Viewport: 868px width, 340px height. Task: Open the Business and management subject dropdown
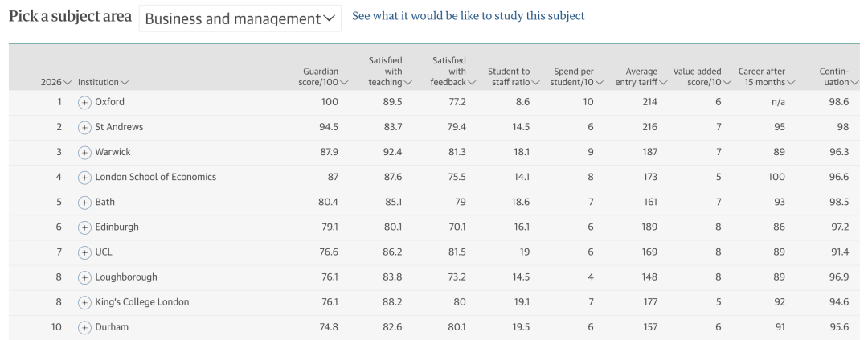(240, 18)
